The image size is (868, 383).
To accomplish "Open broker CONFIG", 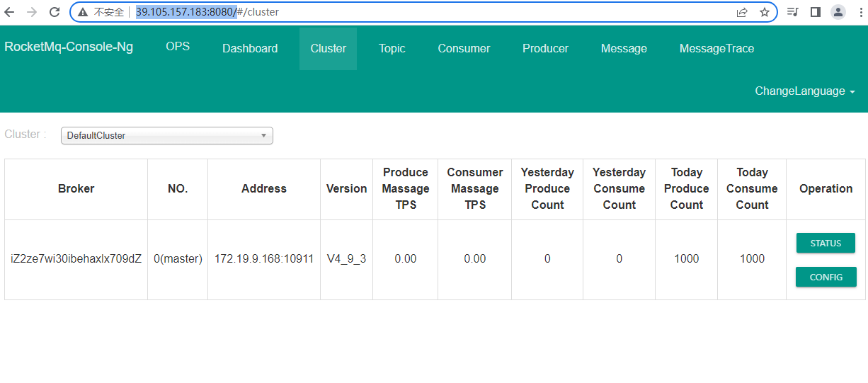I will [x=826, y=277].
